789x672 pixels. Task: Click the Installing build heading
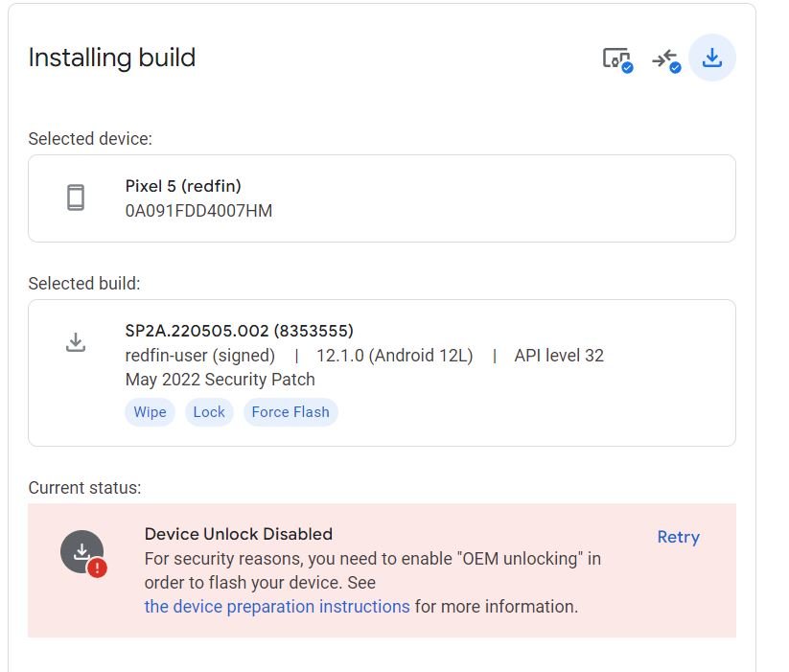(x=112, y=58)
